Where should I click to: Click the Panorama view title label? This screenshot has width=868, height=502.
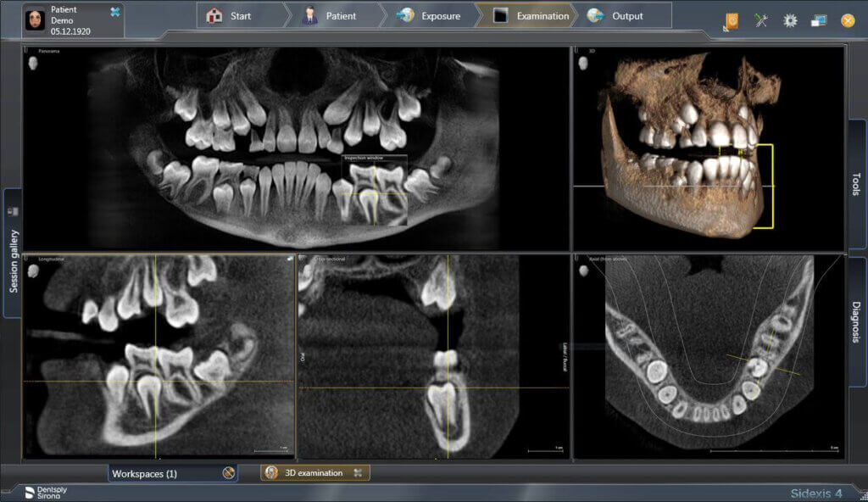tap(48, 51)
